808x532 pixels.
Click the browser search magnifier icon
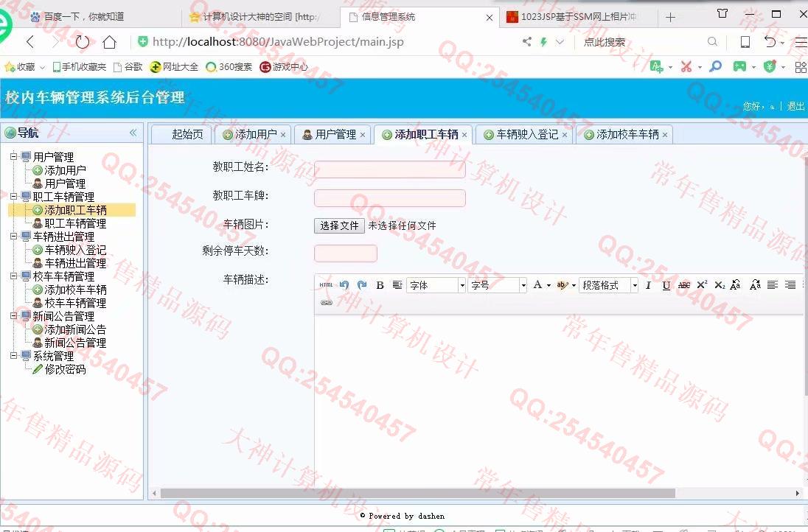[712, 42]
